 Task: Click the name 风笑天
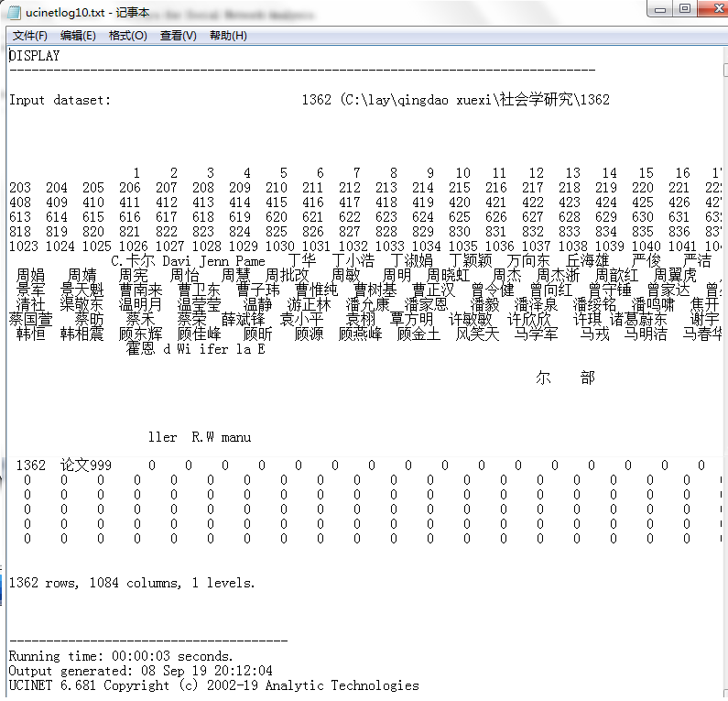(477, 334)
